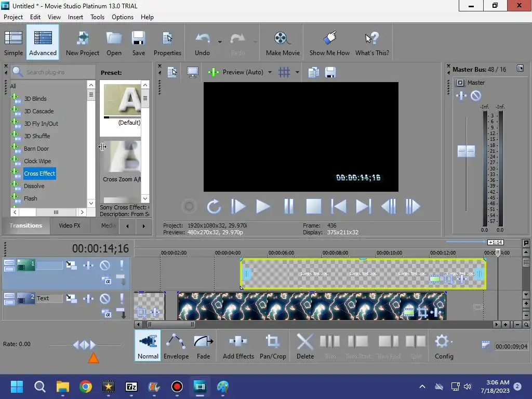532x399 pixels.
Task: Open the Config settings gear
Action: pyautogui.click(x=444, y=345)
